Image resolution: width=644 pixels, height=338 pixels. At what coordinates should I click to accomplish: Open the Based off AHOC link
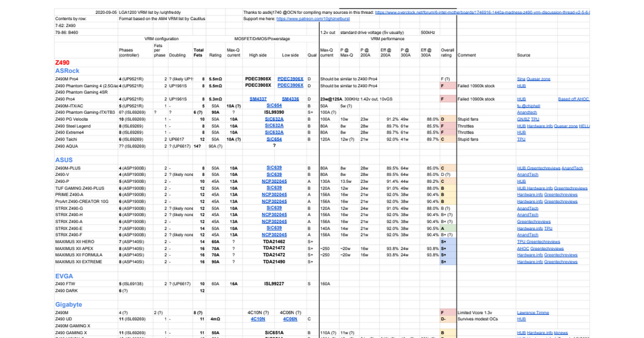[574, 99]
